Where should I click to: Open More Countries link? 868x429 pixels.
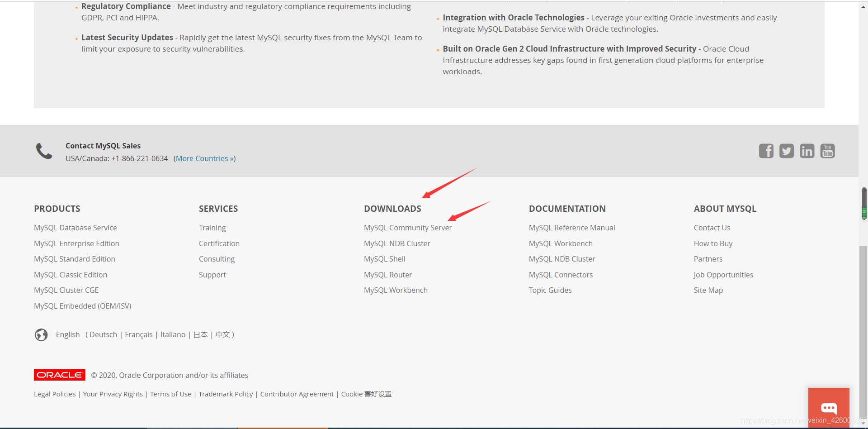(x=205, y=158)
